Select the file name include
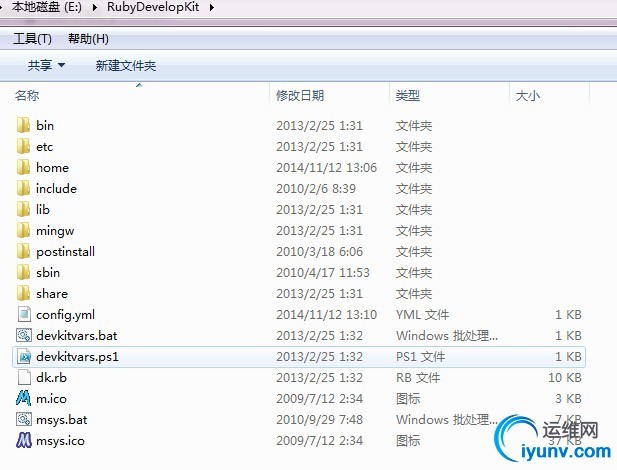The height and width of the screenshot is (470, 617). [56, 189]
